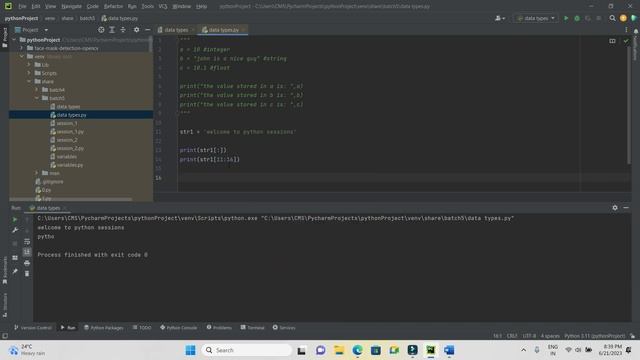Image resolution: width=640 pixels, height=360 pixels.
Task: Open the orange IDE updates icon
Action: coord(623,18)
